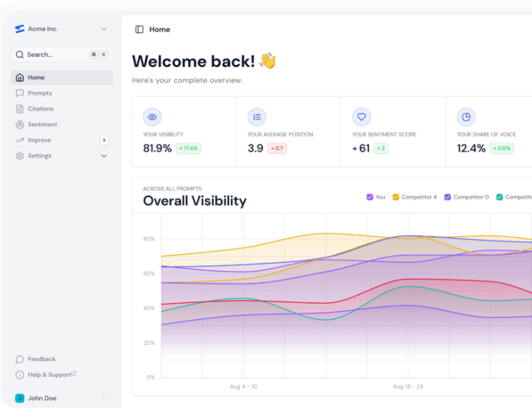
Task: Toggle the You series checkbox
Action: pos(370,197)
